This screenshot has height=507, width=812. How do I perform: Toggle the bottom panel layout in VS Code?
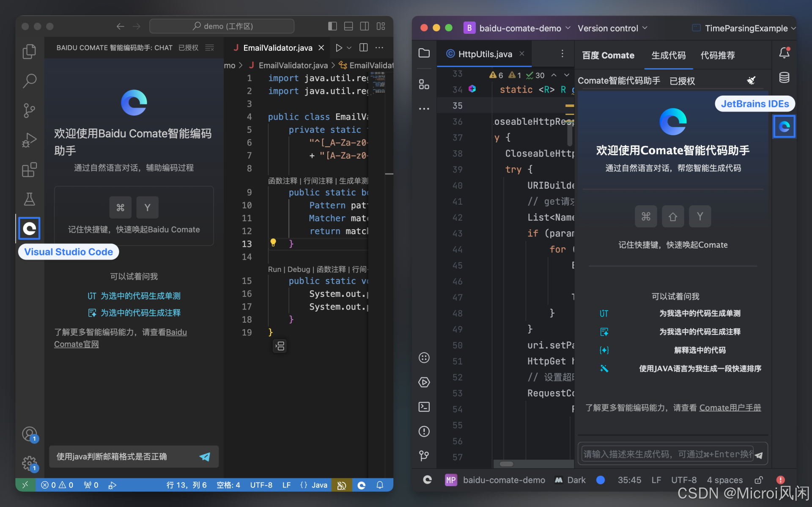[x=348, y=26]
